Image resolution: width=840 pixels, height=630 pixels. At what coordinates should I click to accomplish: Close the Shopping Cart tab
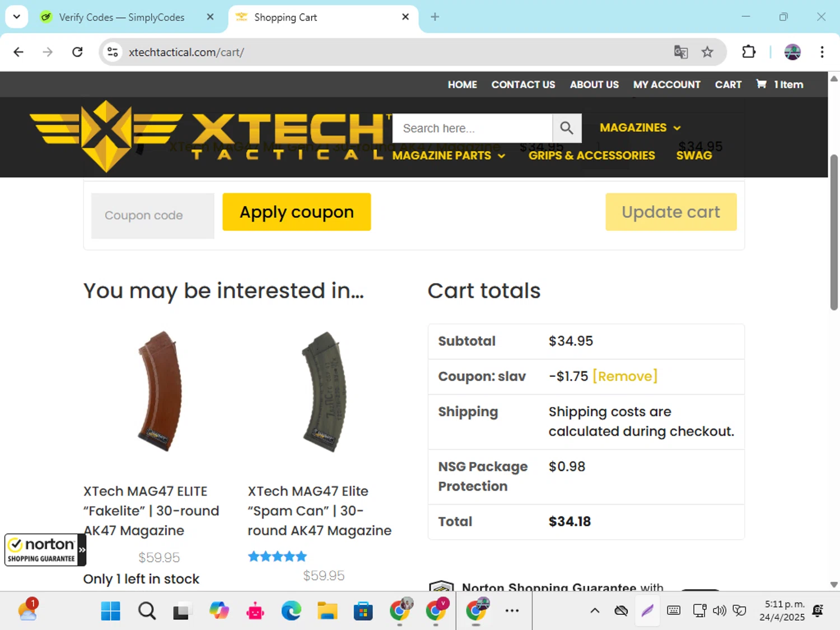[x=405, y=17]
